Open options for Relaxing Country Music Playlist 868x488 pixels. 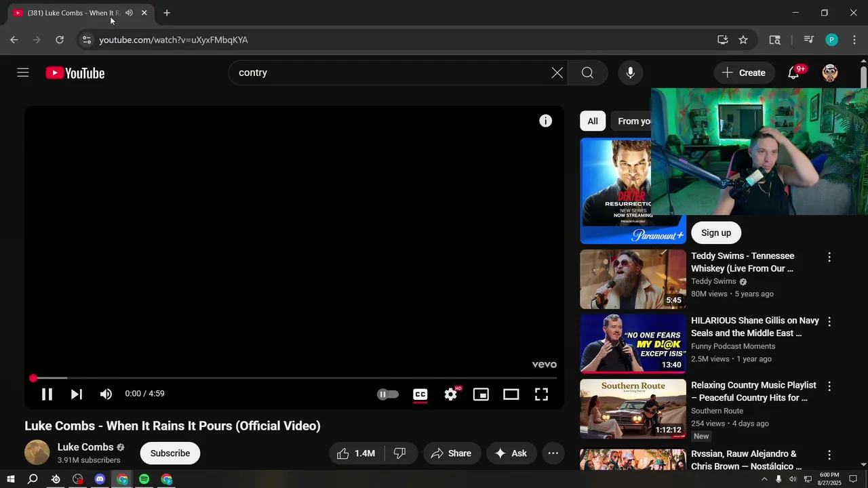click(x=829, y=386)
